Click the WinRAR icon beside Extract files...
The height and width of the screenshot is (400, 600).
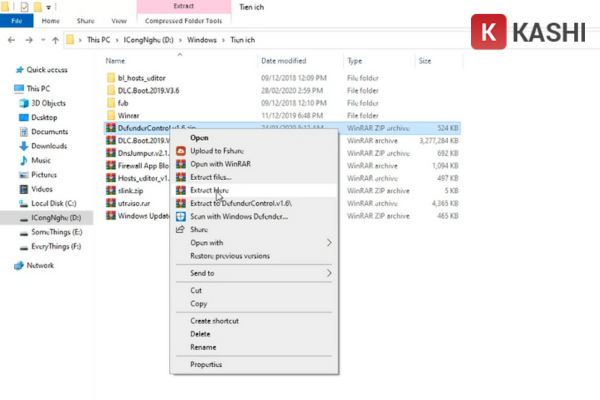181,176
